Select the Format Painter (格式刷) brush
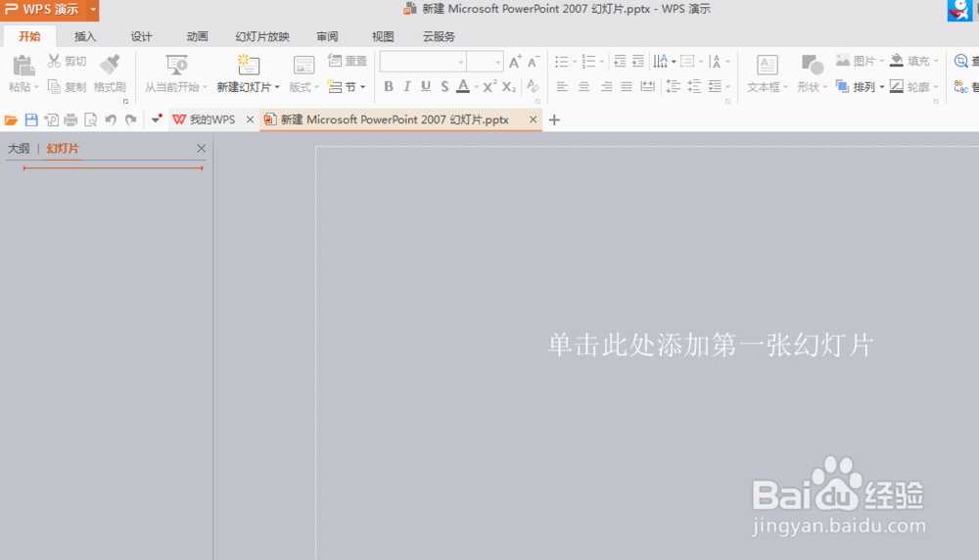 110,65
